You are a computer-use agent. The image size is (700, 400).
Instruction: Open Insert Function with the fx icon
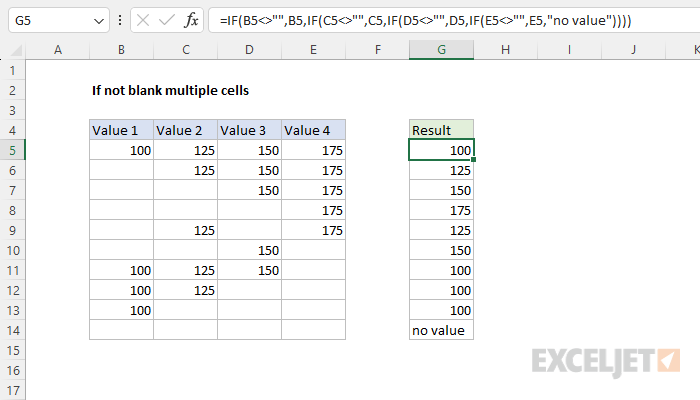click(191, 20)
